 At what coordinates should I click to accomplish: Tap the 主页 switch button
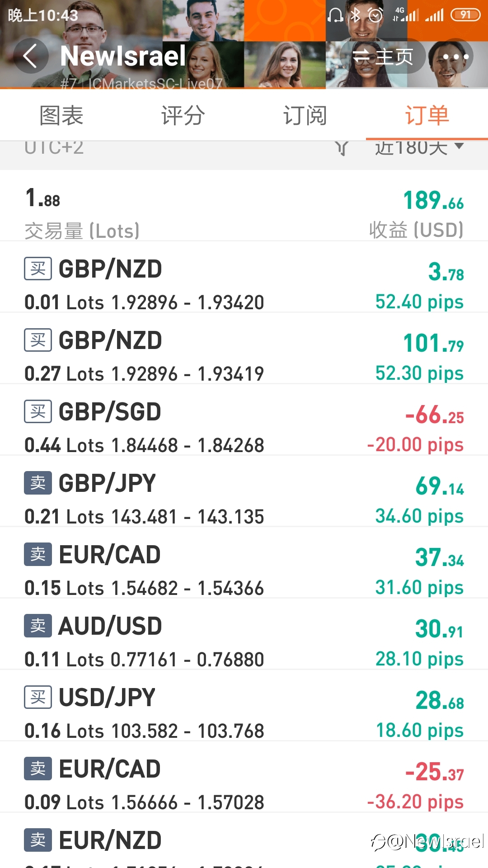382,57
